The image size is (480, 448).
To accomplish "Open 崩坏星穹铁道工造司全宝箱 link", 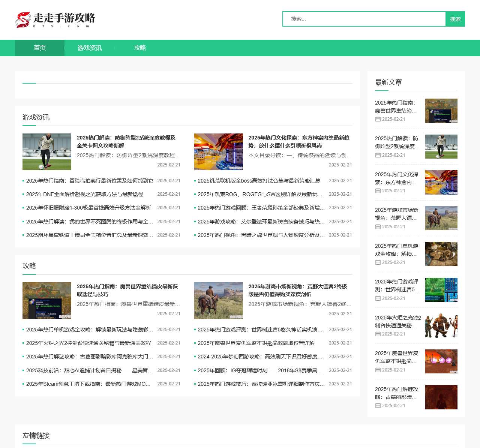I will coord(90,235).
